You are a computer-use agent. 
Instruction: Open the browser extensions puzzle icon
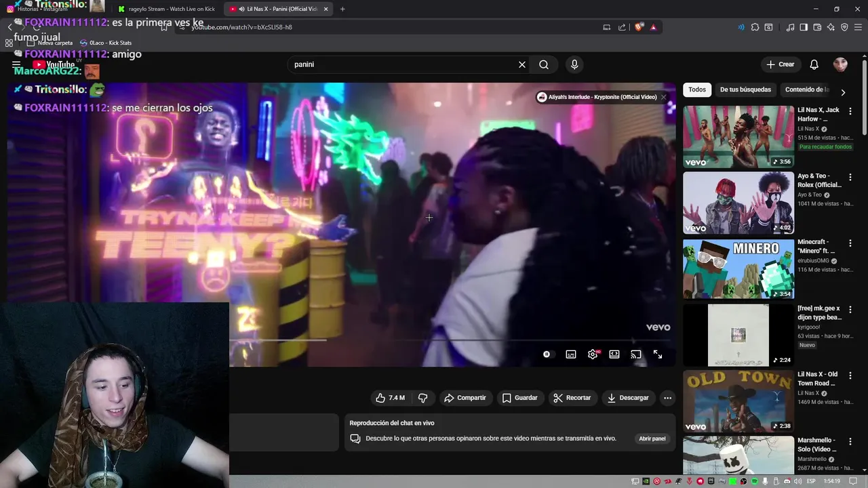pyautogui.click(x=755, y=27)
